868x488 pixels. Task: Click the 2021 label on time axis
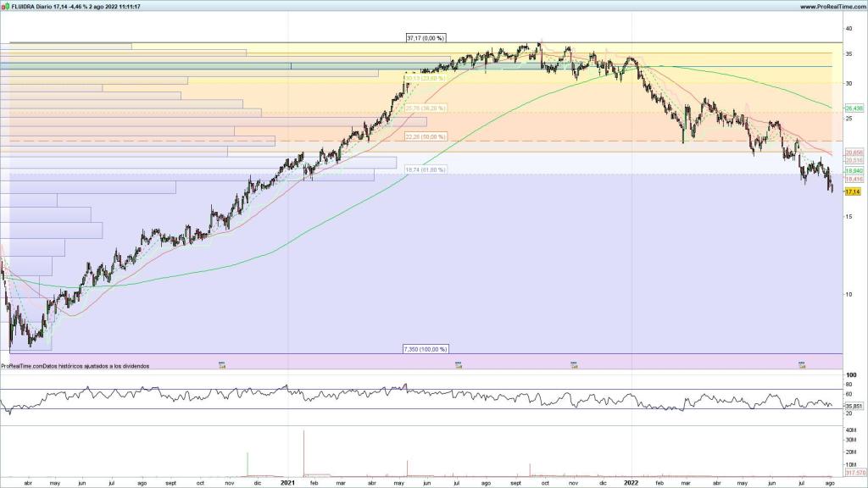(288, 482)
